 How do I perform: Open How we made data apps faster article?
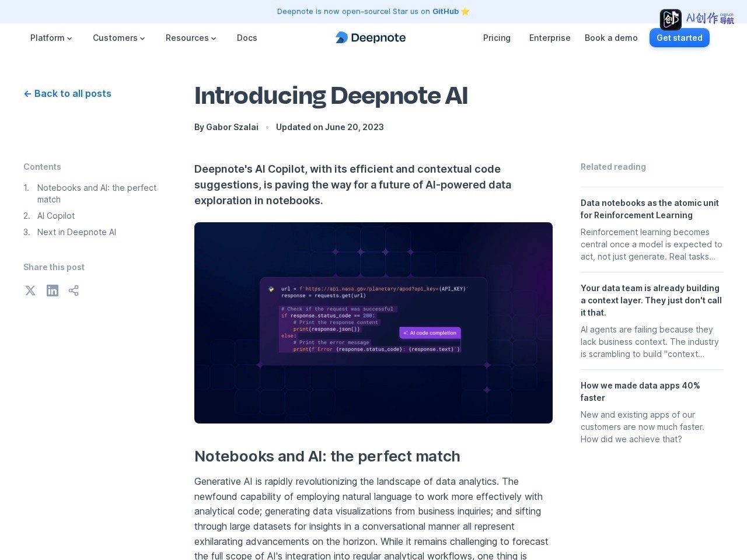(x=640, y=391)
